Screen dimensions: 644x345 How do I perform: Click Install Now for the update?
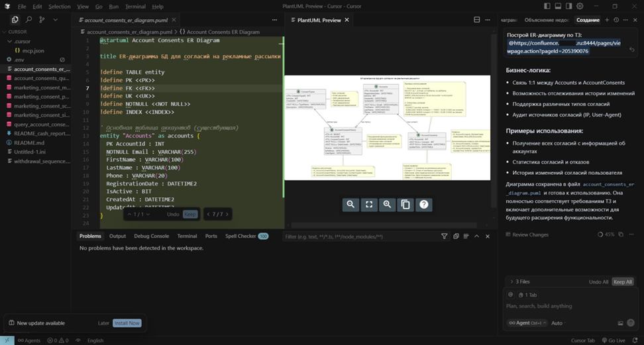click(x=127, y=323)
